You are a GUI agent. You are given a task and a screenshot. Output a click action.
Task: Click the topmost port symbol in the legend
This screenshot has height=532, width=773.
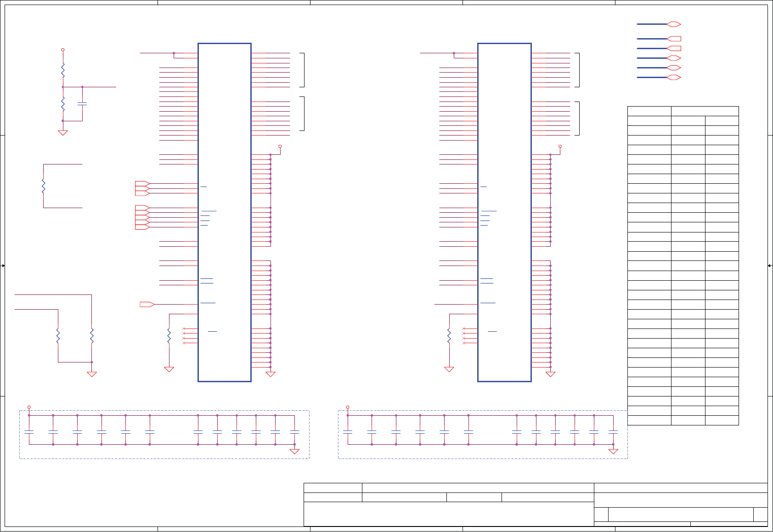click(x=674, y=24)
